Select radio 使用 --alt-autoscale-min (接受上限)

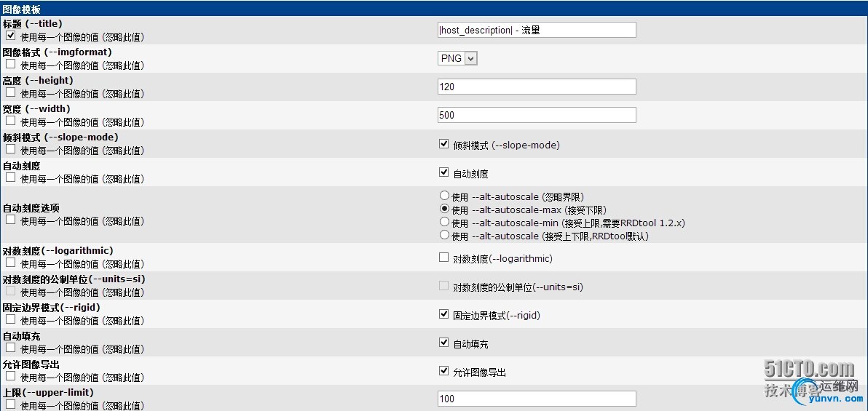[444, 221]
